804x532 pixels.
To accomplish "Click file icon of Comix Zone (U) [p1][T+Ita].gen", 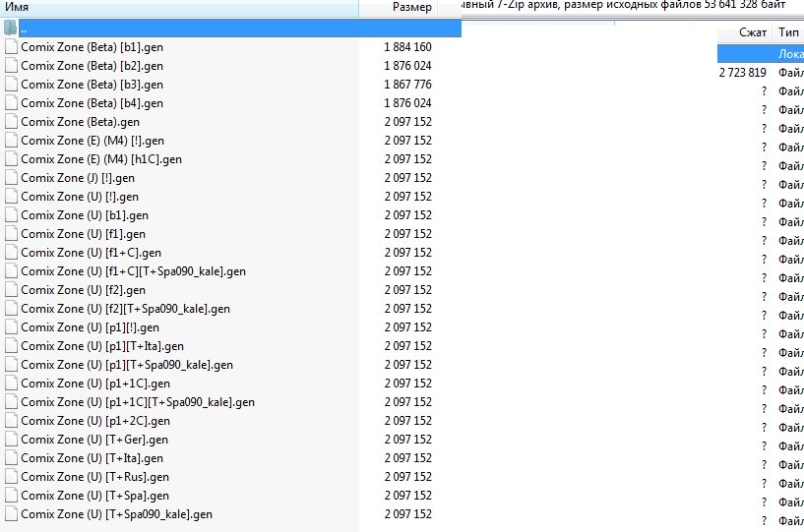I will click(11, 346).
